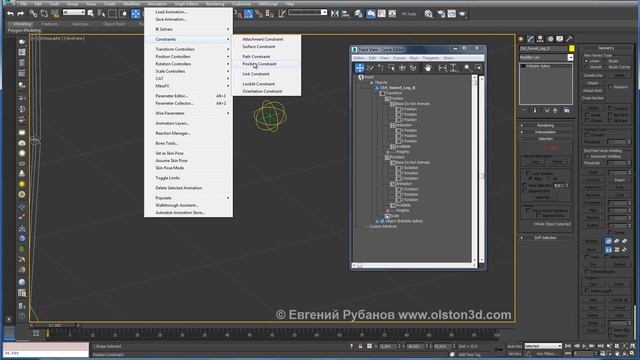Click the Cross Section button
This screenshot has width=640, height=360.
coord(593,98)
